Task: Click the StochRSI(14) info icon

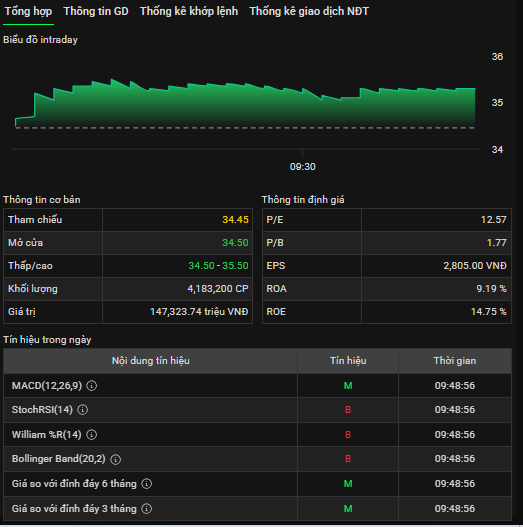Action: point(83,410)
